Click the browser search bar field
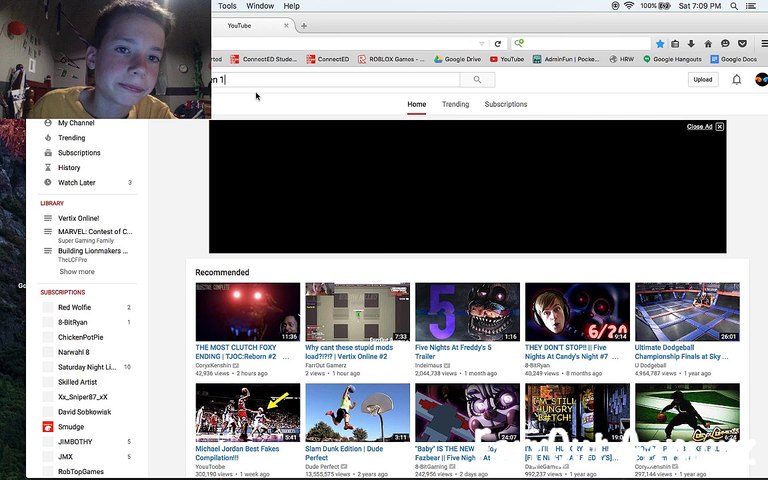Screen dimensions: 768x480 coord(581,44)
